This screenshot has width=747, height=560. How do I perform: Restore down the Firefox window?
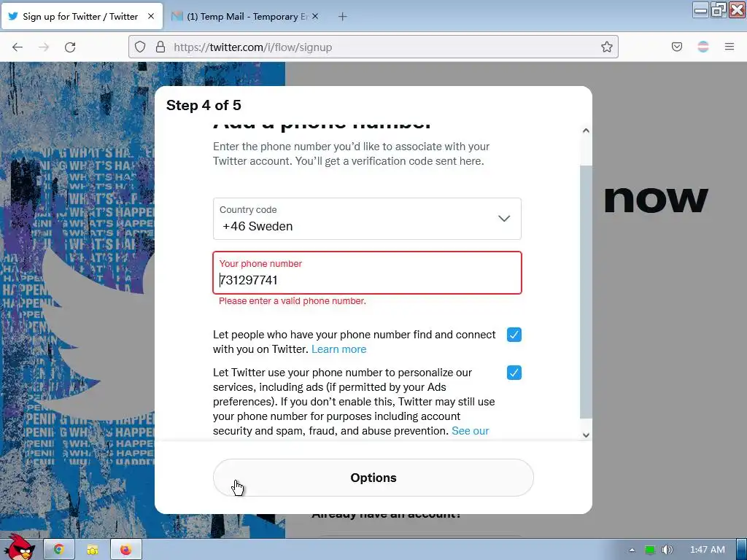(x=719, y=9)
